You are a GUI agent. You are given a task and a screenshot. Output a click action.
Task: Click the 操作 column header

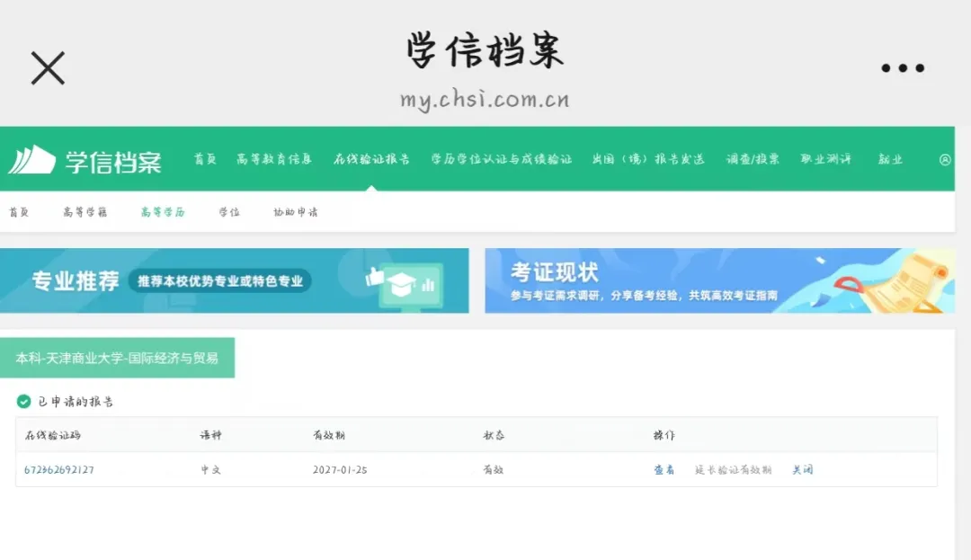(x=664, y=435)
